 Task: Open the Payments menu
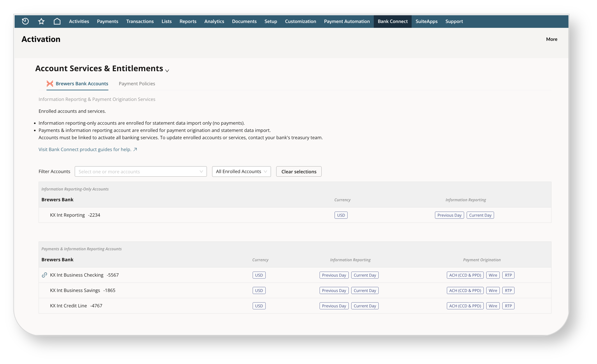point(107,21)
